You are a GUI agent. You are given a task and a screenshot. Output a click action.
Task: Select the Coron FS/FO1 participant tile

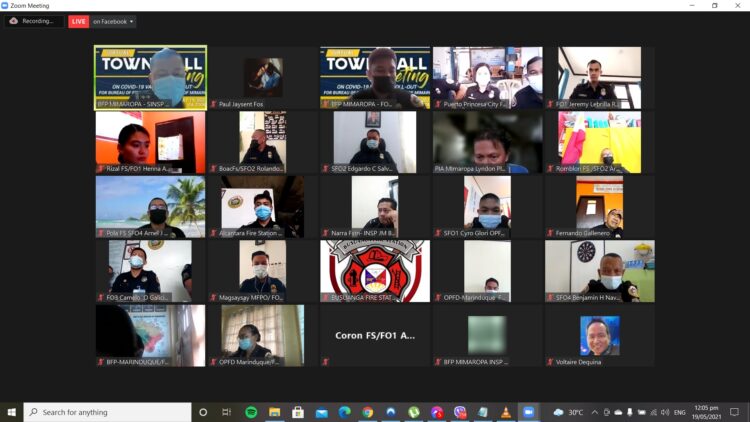point(375,335)
